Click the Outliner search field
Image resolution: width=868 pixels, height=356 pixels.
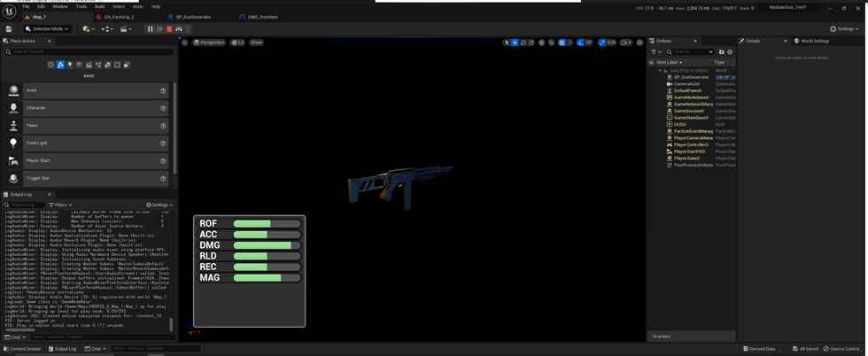tap(688, 51)
